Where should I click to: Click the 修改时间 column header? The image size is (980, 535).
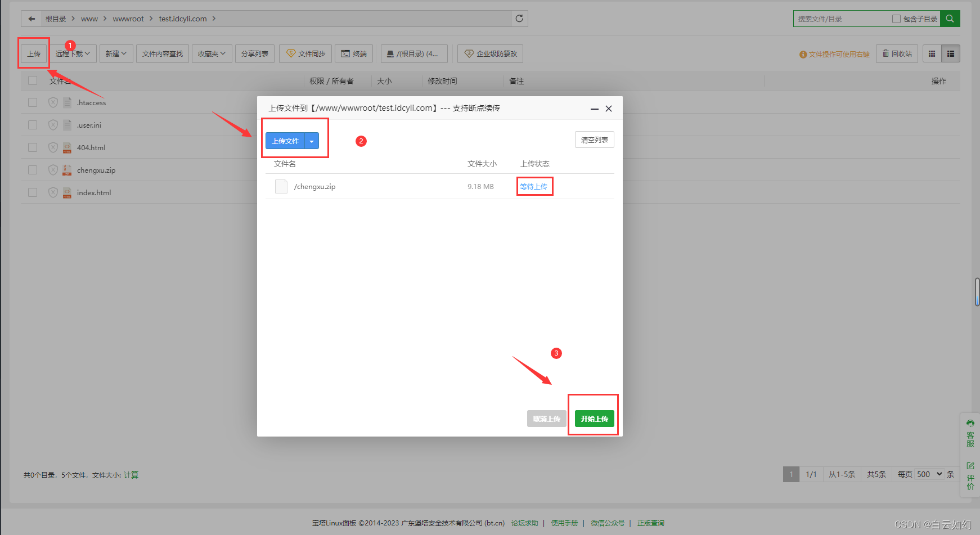tap(442, 81)
